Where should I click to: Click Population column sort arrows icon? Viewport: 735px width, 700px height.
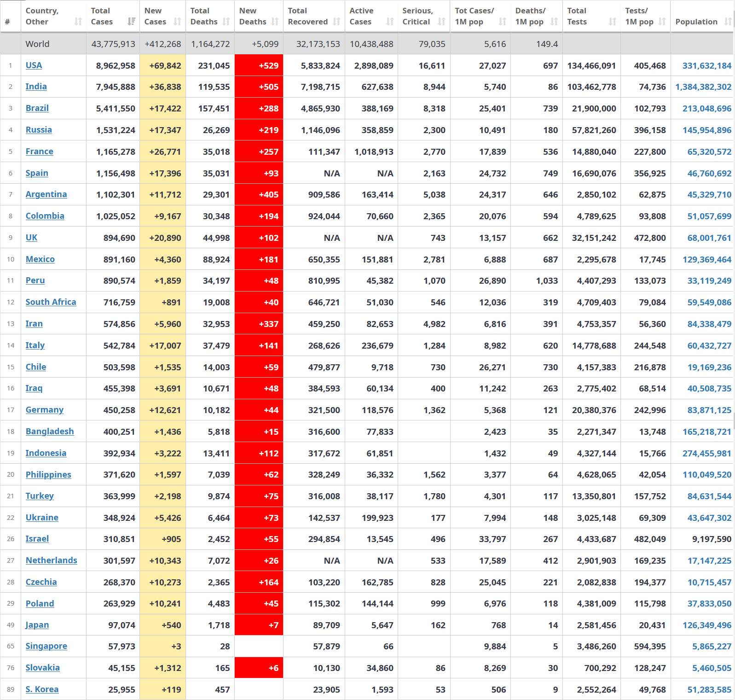coord(728,22)
